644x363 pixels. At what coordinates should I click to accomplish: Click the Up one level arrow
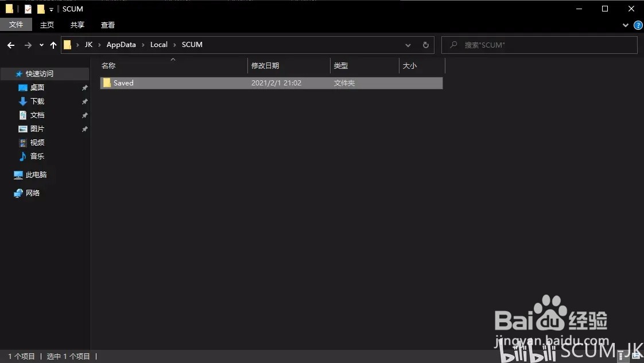tap(53, 45)
